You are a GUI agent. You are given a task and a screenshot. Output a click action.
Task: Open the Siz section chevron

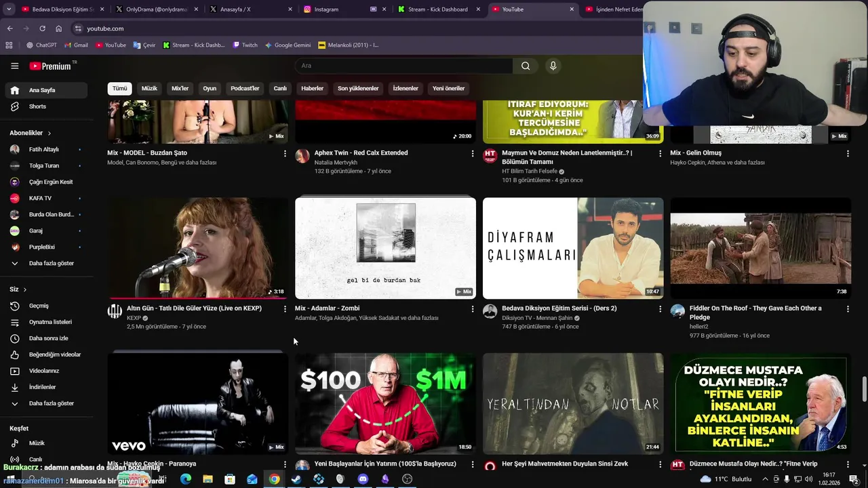pyautogui.click(x=25, y=289)
